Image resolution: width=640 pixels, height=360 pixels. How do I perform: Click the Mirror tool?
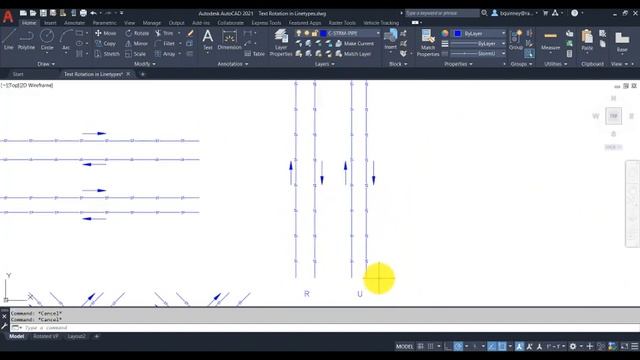coord(136,43)
